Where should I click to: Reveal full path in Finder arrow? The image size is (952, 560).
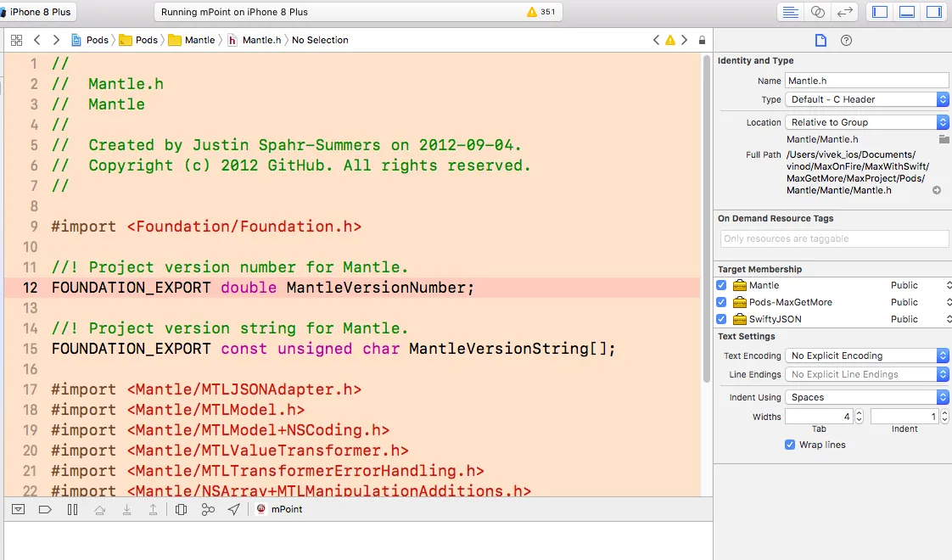(937, 190)
